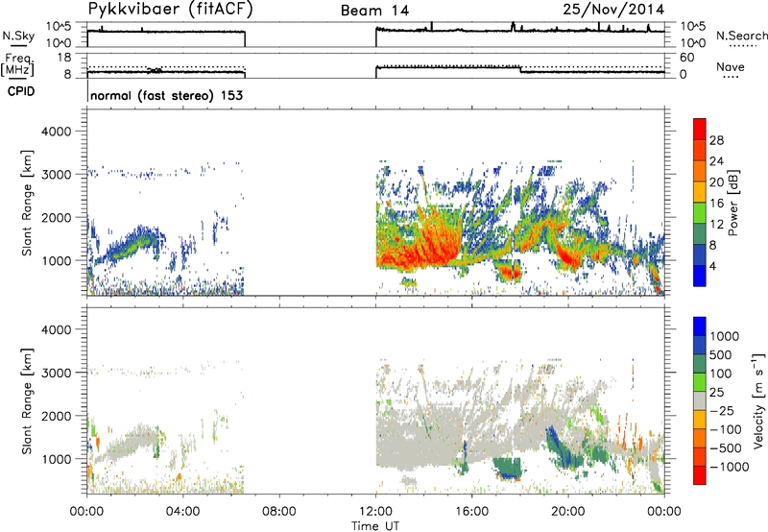Pick the bright blue bottom Power swatch

(x=700, y=276)
